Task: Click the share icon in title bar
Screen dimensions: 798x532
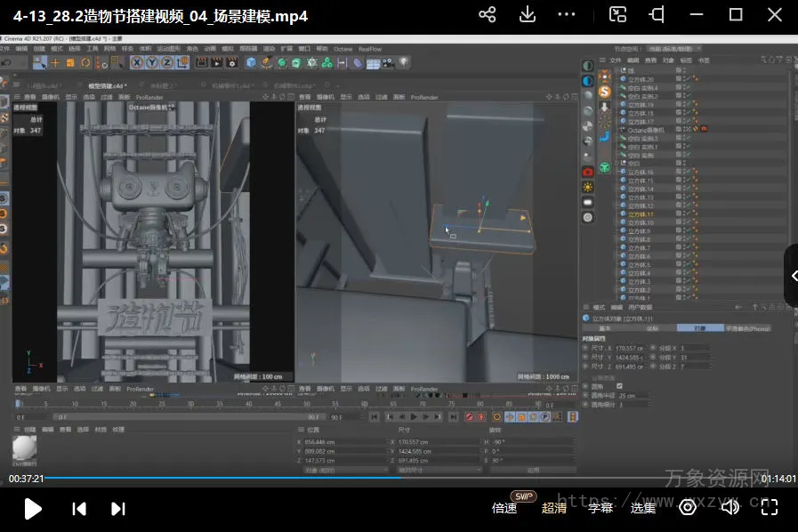Action: tap(487, 15)
